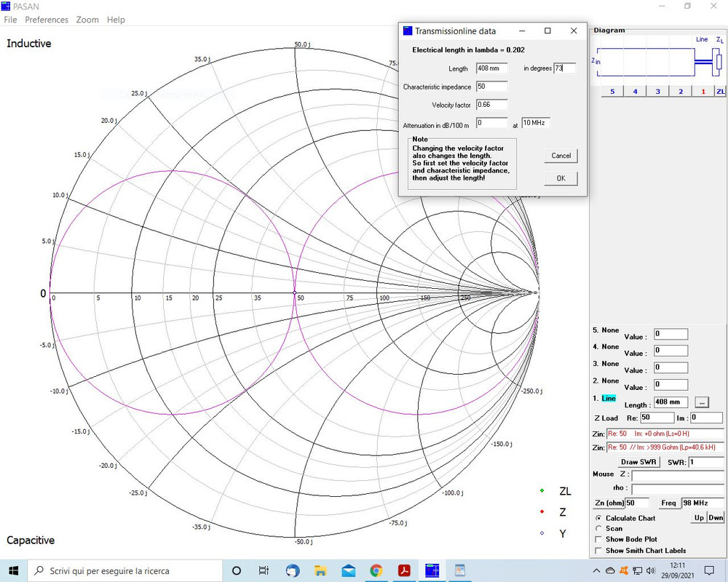Click the Length field in the dialog

pyautogui.click(x=491, y=68)
